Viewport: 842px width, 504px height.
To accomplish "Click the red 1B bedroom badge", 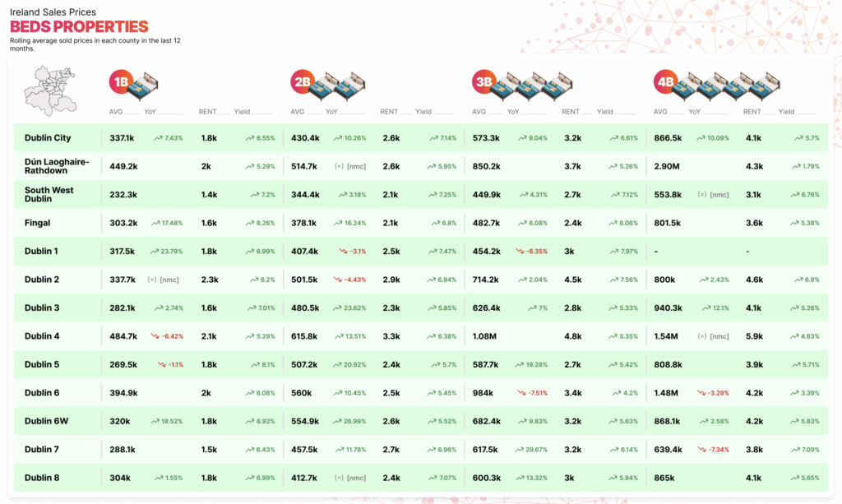I will point(120,81).
